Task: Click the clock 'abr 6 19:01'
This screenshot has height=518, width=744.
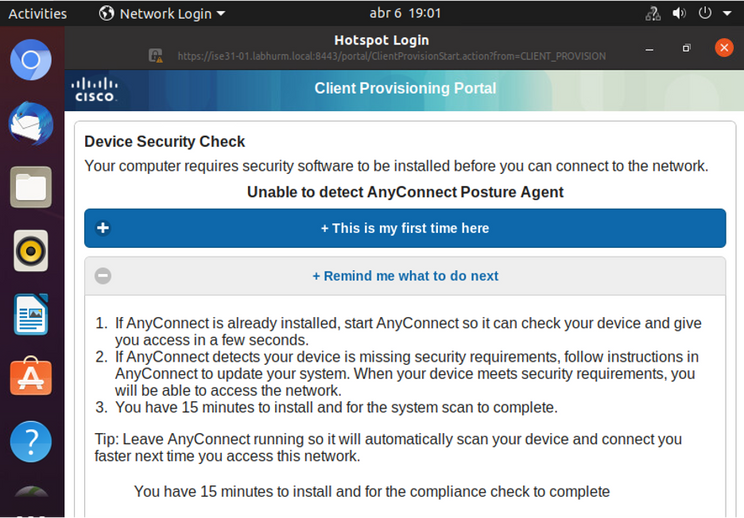Action: (x=405, y=13)
